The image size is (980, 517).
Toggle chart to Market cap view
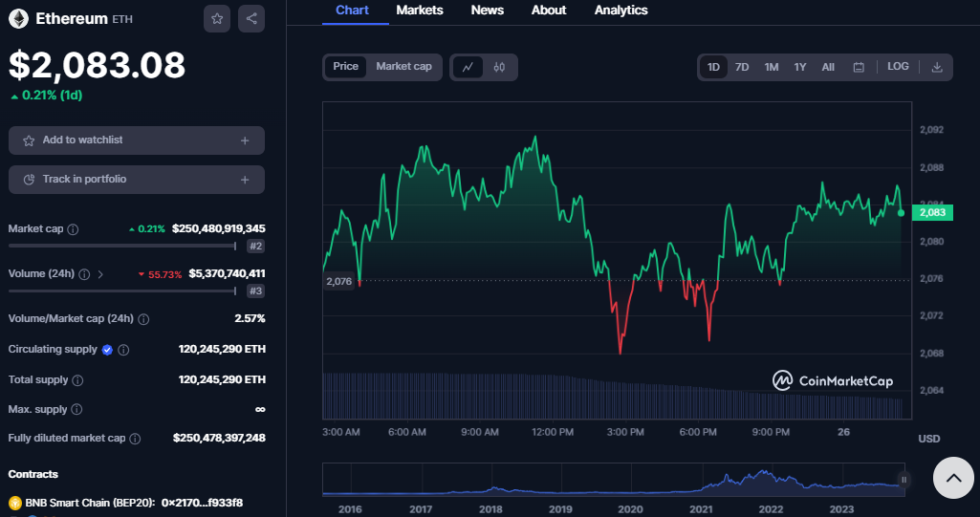pyautogui.click(x=403, y=67)
